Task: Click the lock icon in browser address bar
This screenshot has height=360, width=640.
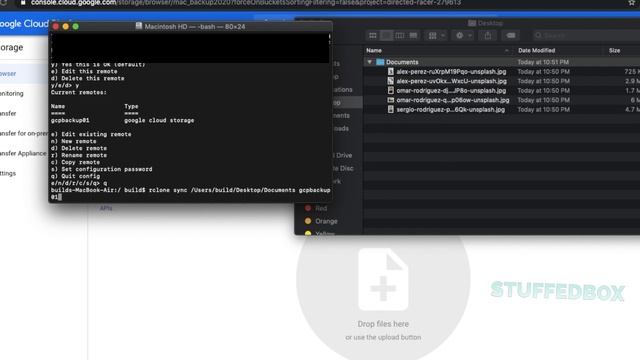Action: click(23, 2)
